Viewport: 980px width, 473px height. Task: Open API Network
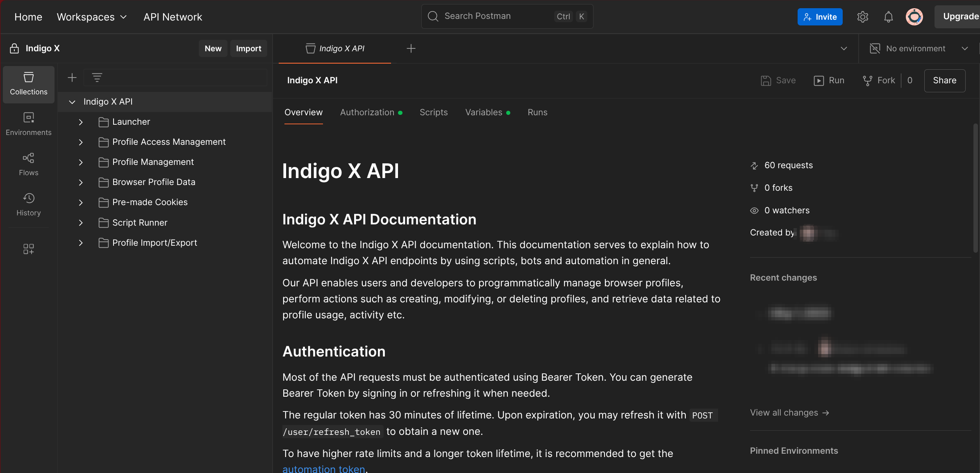pos(173,17)
